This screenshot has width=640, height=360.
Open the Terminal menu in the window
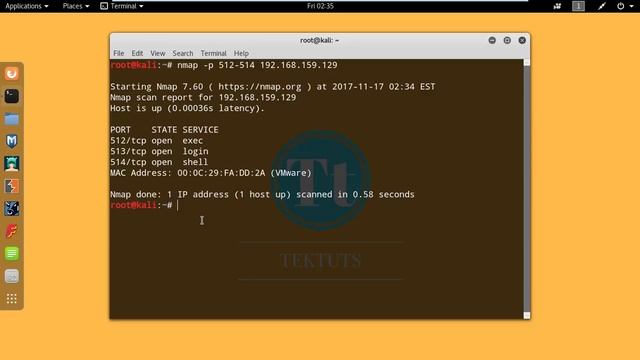(213, 53)
